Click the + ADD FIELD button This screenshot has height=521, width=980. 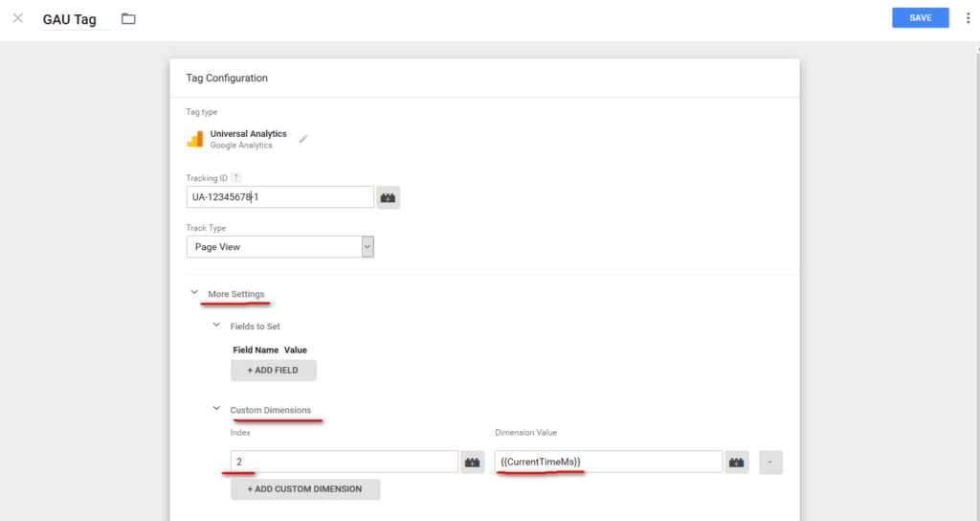(273, 371)
